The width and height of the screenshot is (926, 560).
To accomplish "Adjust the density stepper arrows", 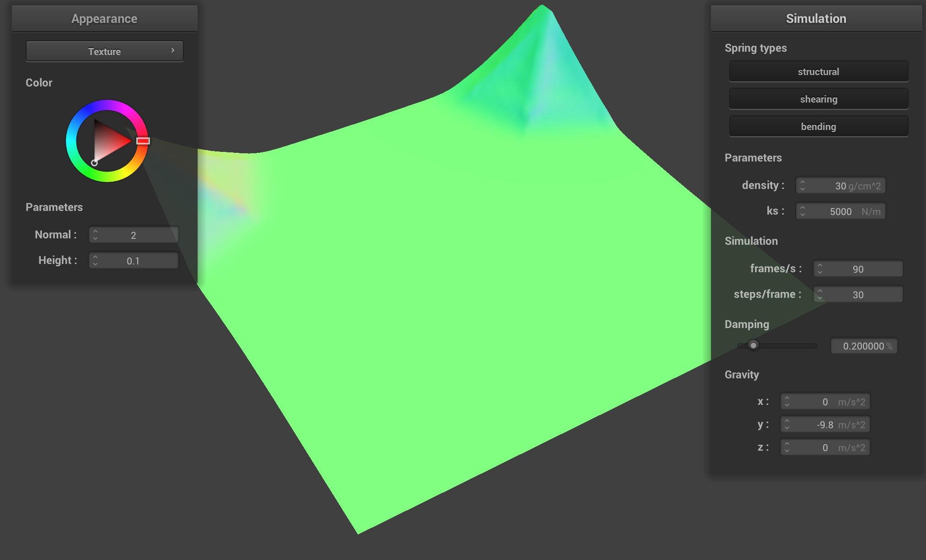I will [802, 185].
